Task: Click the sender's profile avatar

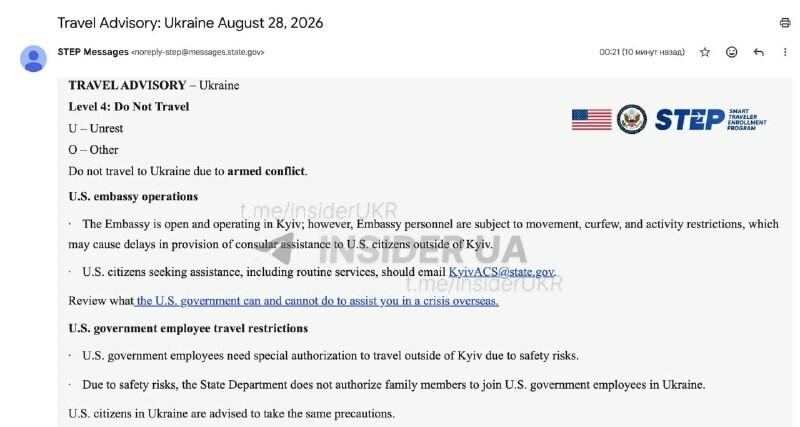Action: point(34,59)
